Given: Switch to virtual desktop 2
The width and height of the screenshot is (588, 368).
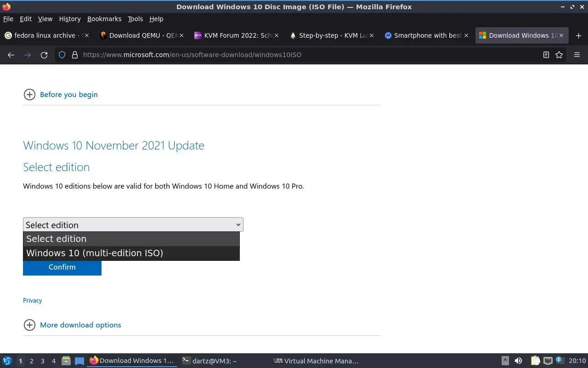Looking at the screenshot, I should pyautogui.click(x=31, y=361).
